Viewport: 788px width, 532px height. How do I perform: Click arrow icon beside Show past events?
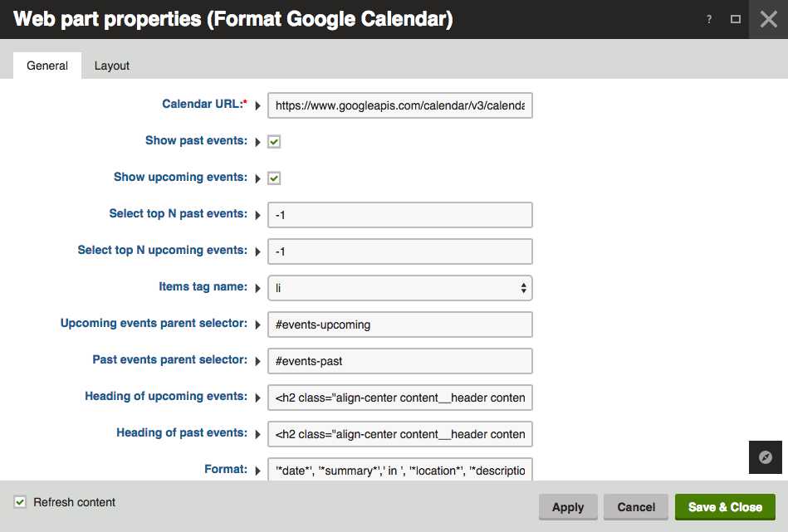point(257,142)
